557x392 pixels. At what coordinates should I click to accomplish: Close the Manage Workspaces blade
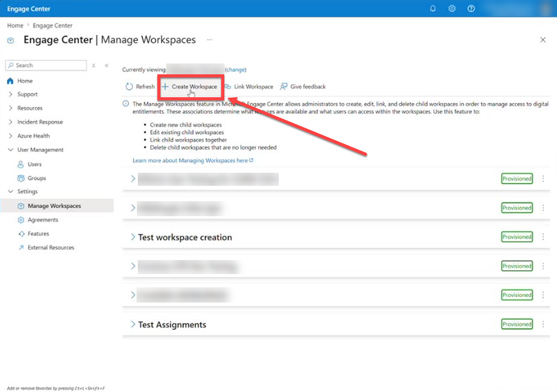(x=543, y=40)
